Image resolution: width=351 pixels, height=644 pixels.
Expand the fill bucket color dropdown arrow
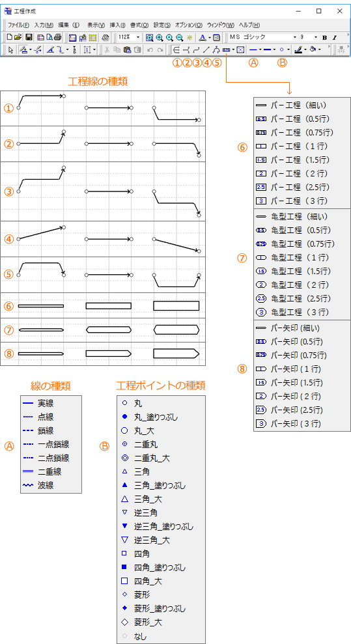pos(319,49)
